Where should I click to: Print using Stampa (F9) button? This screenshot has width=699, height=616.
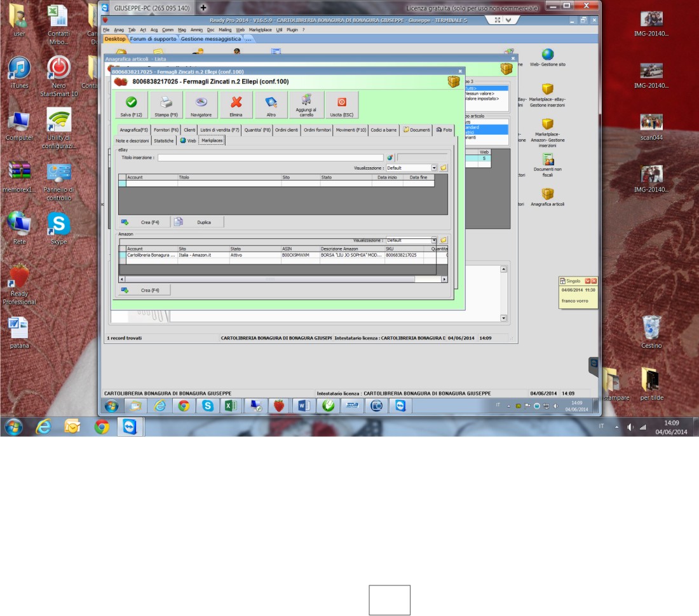(166, 106)
